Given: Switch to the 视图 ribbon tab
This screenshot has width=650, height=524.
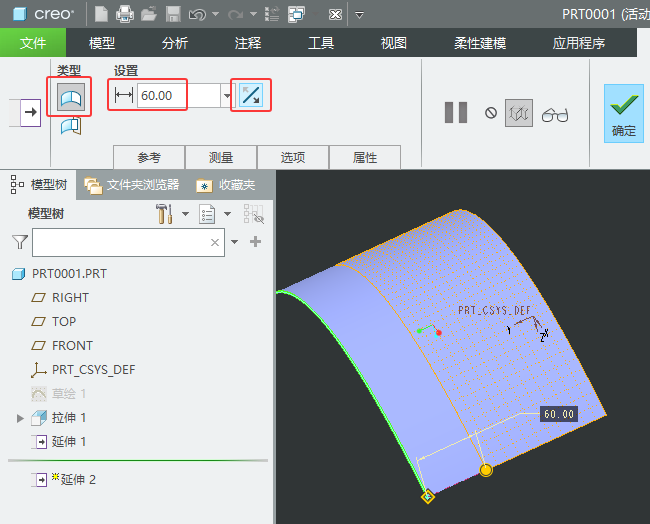Looking at the screenshot, I should (393, 43).
